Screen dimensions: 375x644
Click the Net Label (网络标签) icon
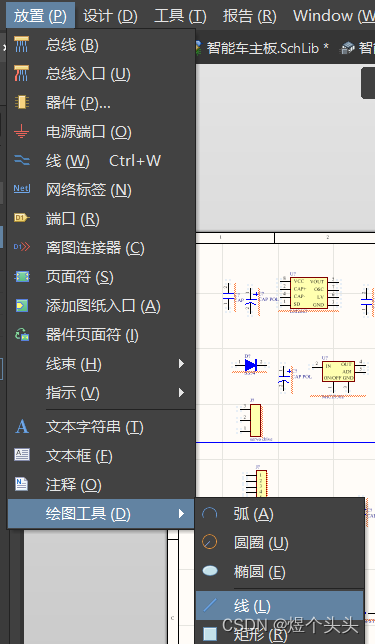22,189
